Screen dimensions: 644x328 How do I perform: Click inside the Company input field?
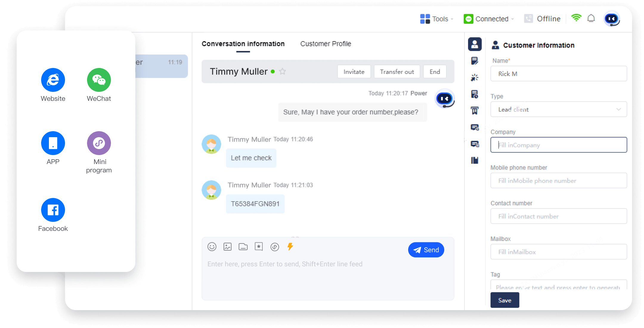pos(558,145)
